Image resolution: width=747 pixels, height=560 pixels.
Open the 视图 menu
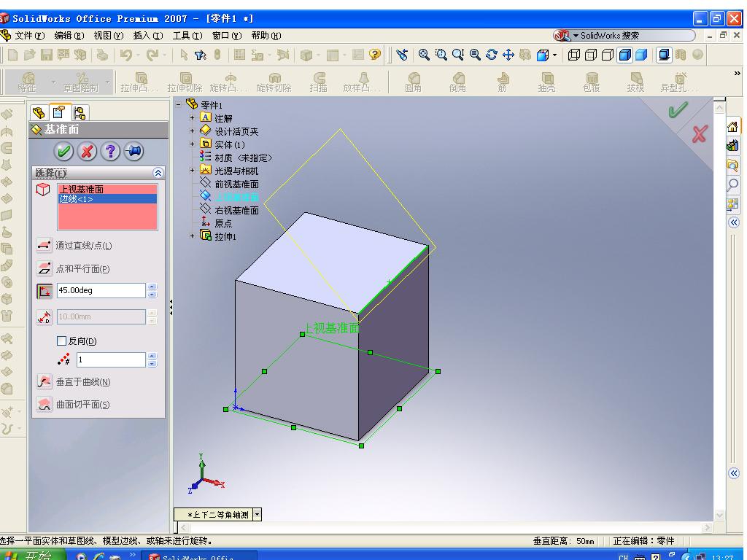click(x=108, y=35)
